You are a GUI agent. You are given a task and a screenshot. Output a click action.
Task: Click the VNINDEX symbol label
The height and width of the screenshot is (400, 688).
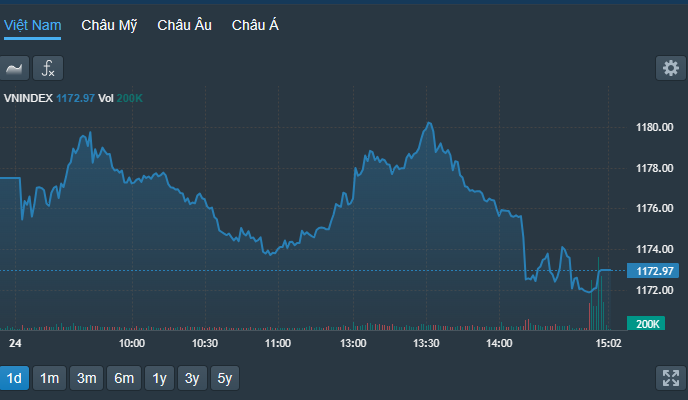coord(28,97)
